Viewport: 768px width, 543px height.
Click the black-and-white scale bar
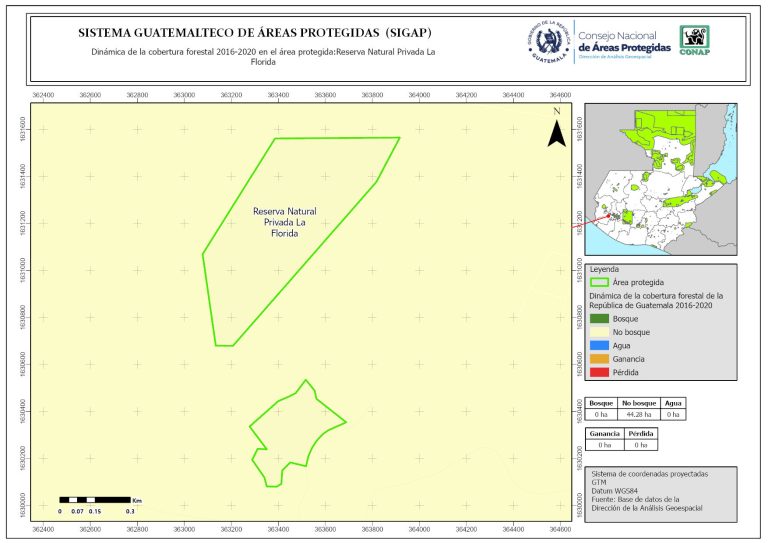coord(96,498)
